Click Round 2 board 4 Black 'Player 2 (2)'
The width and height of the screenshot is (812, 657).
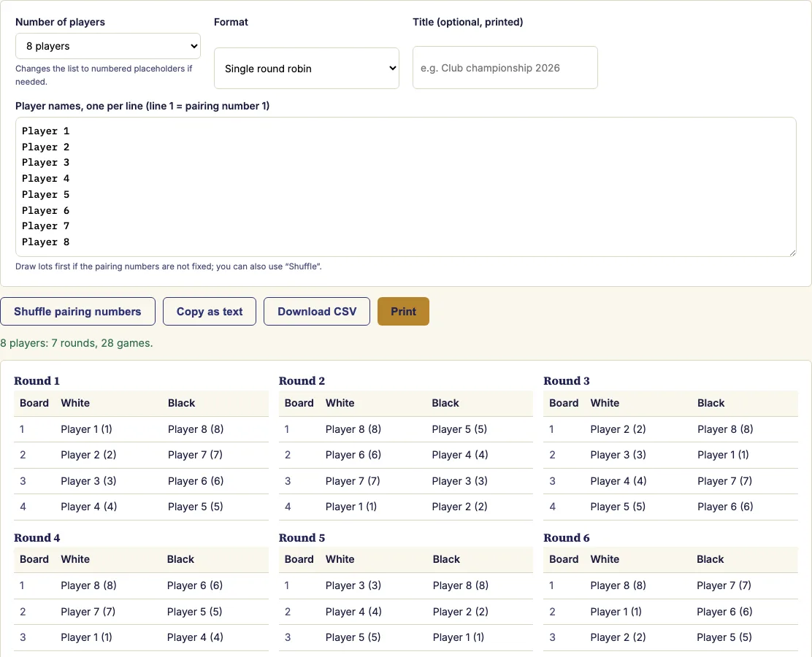pyautogui.click(x=460, y=507)
